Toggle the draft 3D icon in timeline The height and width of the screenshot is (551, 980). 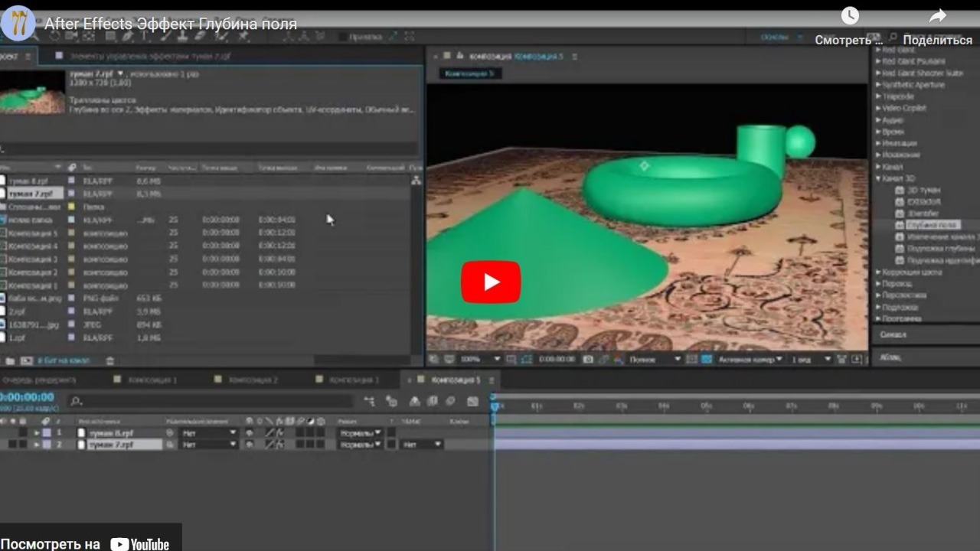tap(392, 401)
